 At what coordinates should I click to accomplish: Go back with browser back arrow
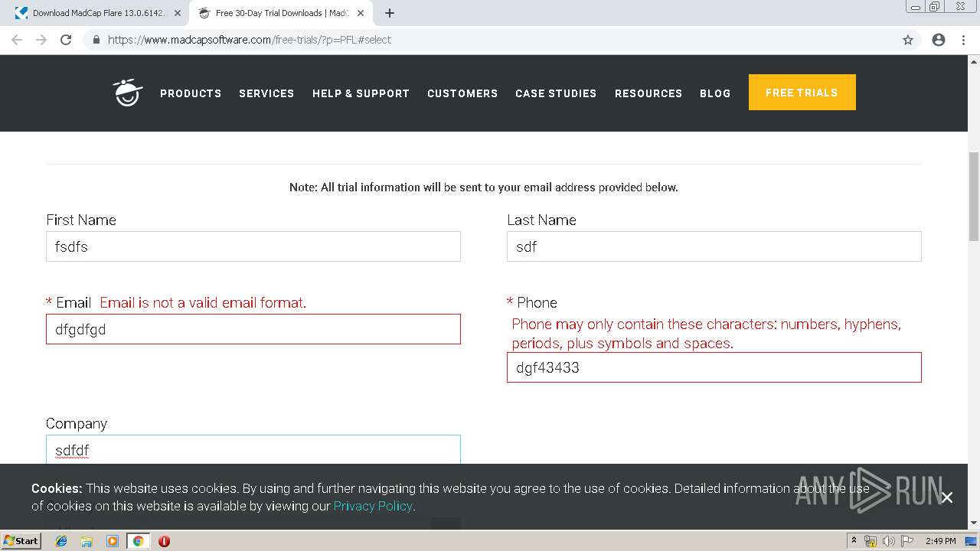17,40
